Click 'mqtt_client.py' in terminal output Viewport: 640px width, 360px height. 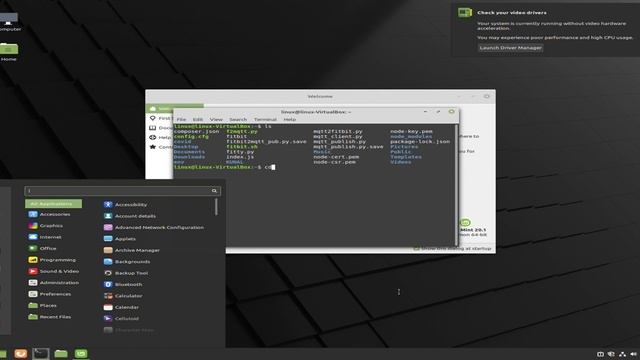(x=338, y=137)
